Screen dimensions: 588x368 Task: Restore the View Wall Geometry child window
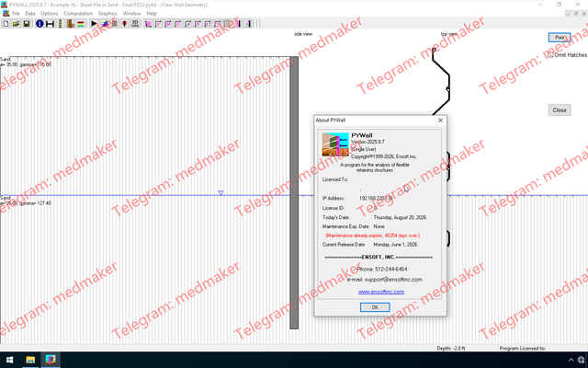pyautogui.click(x=576, y=14)
